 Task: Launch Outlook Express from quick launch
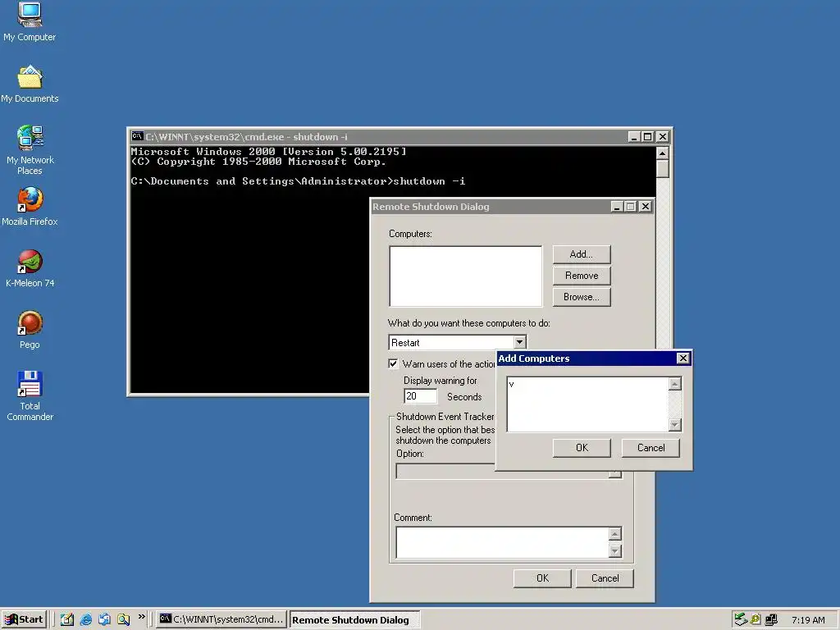coord(104,619)
